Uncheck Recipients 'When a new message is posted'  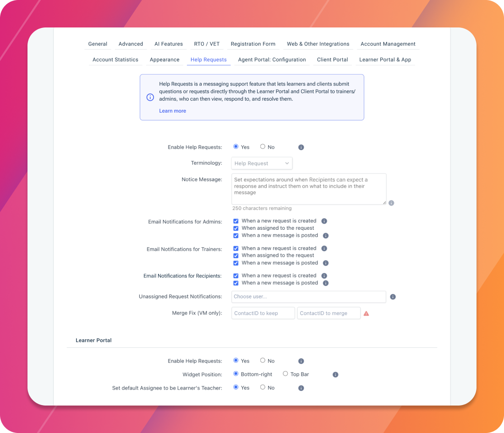pos(236,283)
